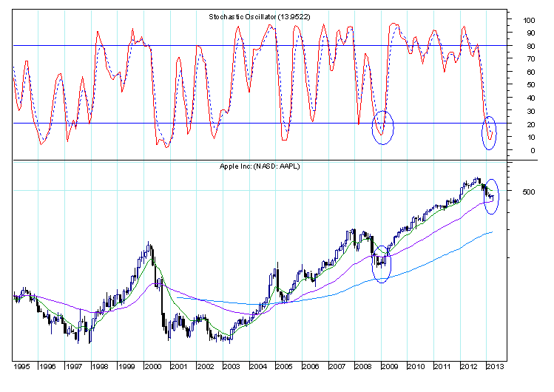Click the oscillator axis value 0
554x392 pixels.
(x=533, y=150)
